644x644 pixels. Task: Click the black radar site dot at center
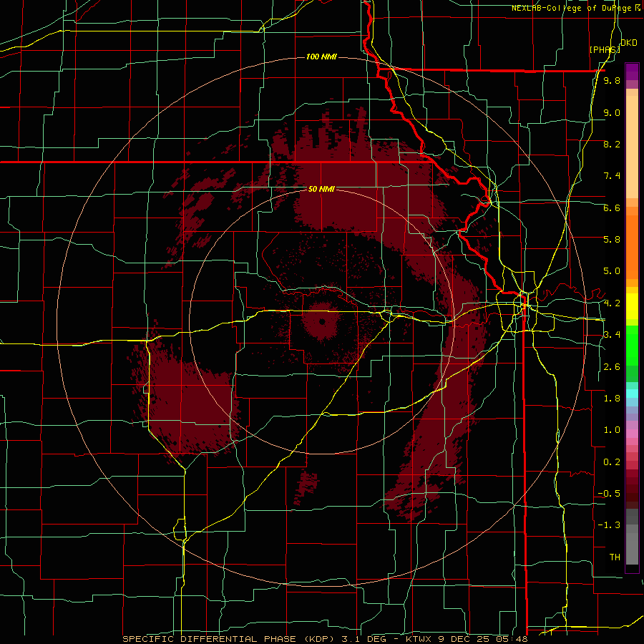[x=322, y=321]
